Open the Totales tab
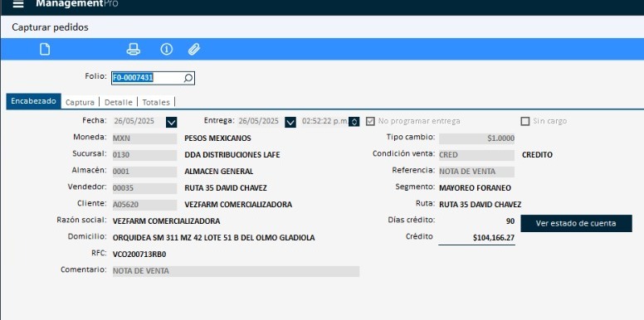The image size is (644, 320). 156,102
